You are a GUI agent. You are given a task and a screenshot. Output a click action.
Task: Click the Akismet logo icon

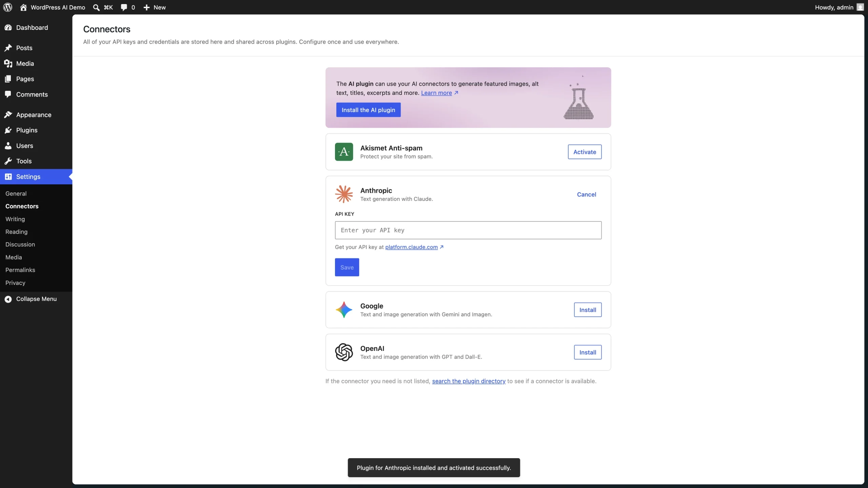click(x=344, y=151)
